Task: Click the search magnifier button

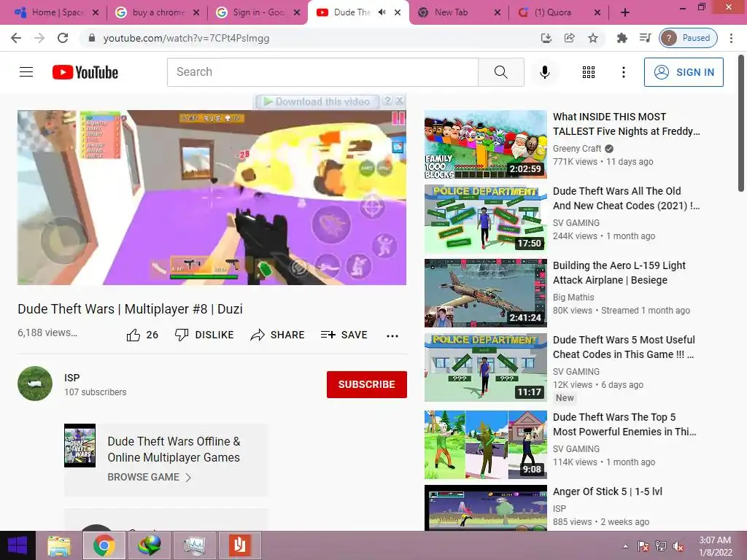Action: (x=500, y=72)
